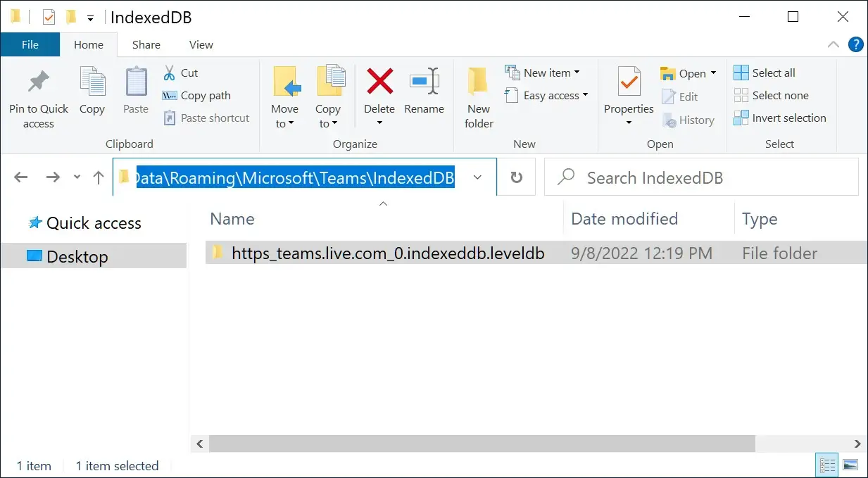The image size is (868, 478).
Task: Click Paste shortcut in the ribbon
Action: (x=206, y=118)
